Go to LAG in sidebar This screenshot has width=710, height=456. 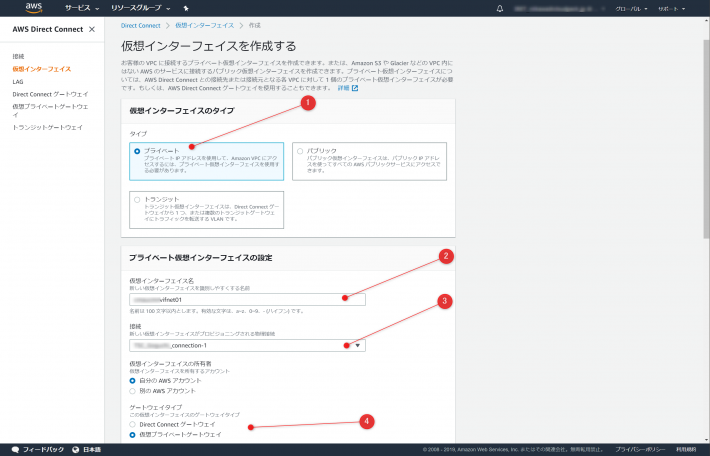tap(18, 82)
